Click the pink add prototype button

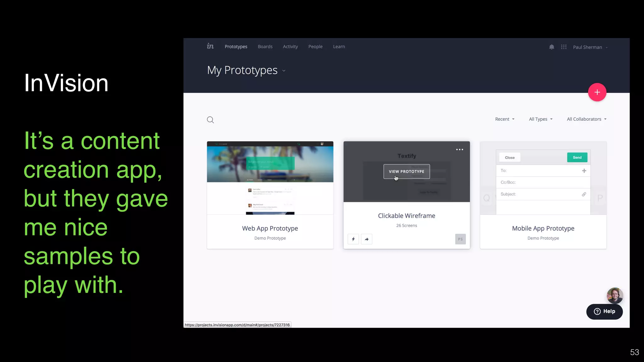597,92
